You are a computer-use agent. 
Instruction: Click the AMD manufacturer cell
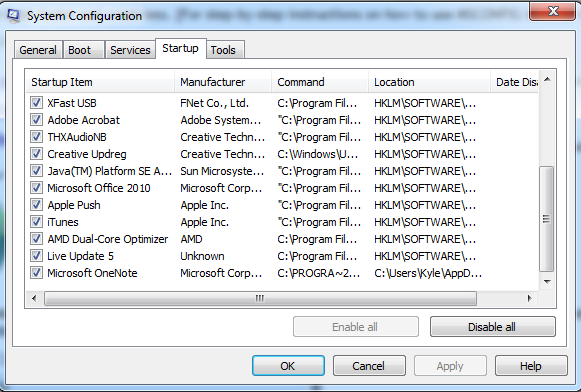191,239
